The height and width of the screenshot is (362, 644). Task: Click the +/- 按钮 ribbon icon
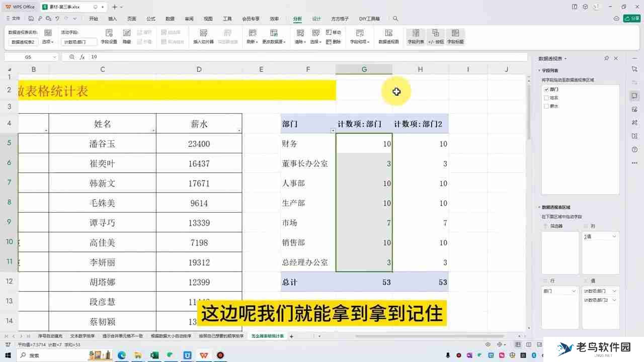coord(436,35)
